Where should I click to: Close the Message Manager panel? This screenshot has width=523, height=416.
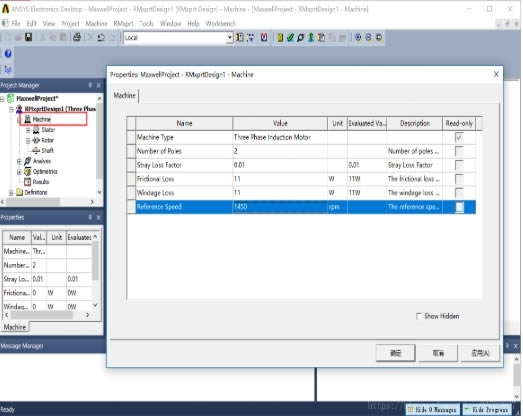point(515,346)
